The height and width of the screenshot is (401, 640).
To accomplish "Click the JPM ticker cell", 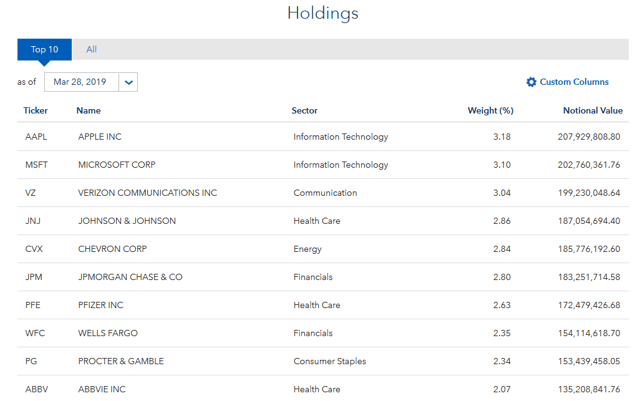I will pyautogui.click(x=34, y=277).
